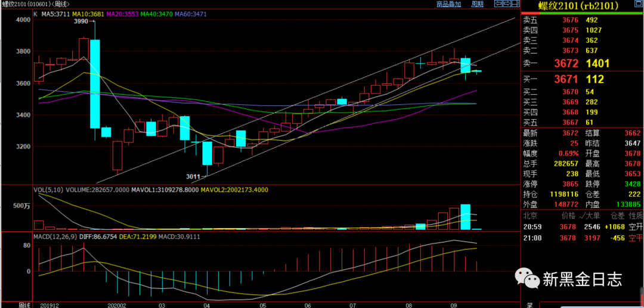
Task: Click the K indicator label
Action: coord(35,14)
